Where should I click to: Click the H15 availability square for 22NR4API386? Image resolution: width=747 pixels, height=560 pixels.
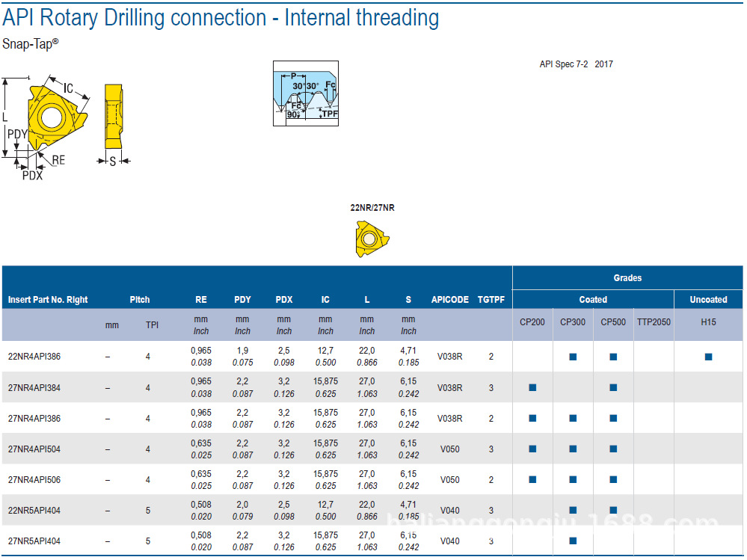(708, 357)
